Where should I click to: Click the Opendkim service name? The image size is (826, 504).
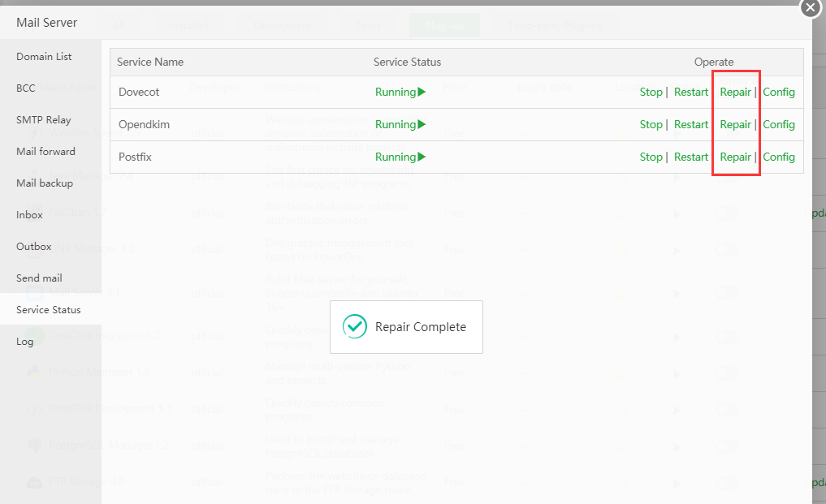click(144, 124)
